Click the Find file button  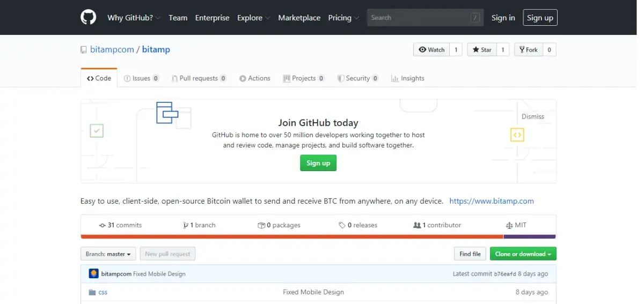point(470,254)
